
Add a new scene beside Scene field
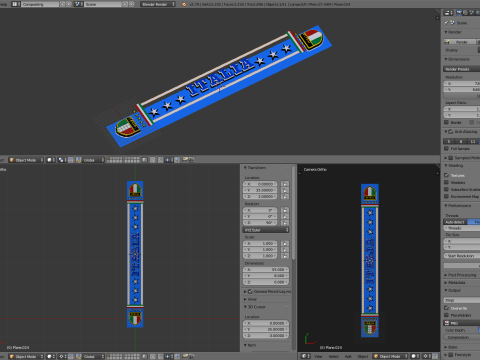(x=125, y=4)
